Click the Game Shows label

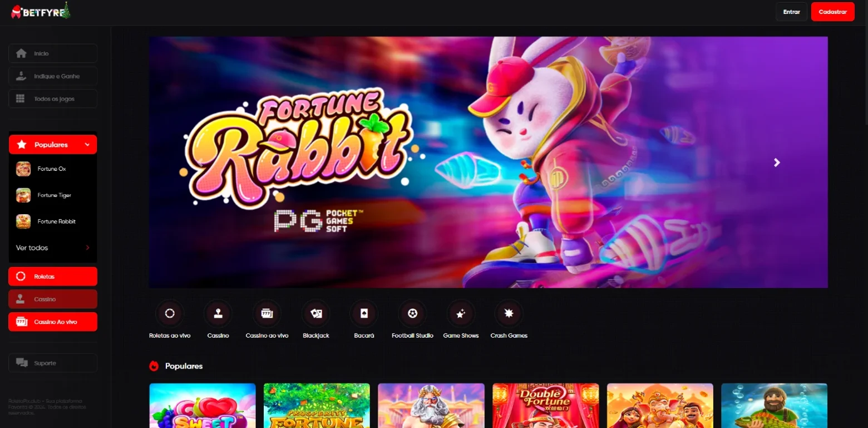461,336
